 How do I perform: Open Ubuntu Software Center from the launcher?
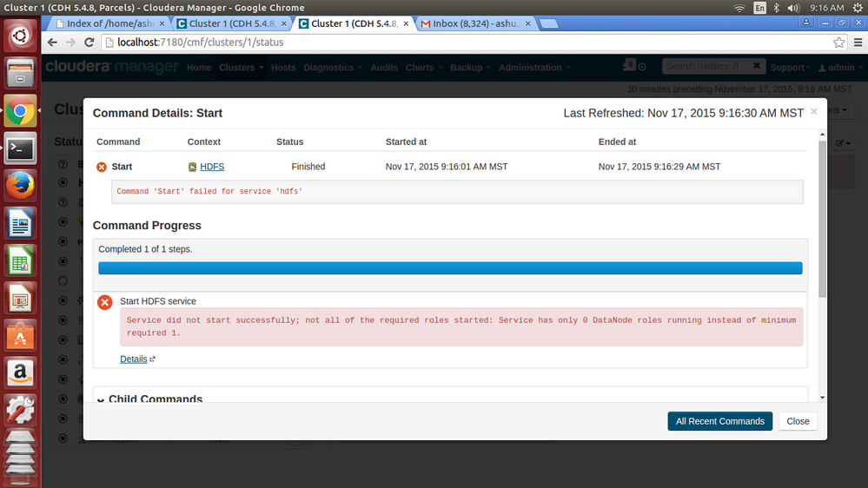[x=20, y=336]
